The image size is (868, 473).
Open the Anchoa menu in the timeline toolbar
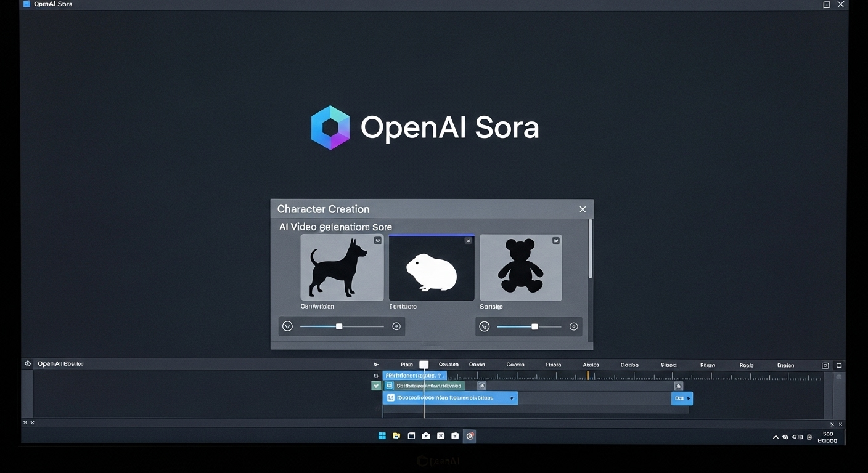(x=590, y=364)
